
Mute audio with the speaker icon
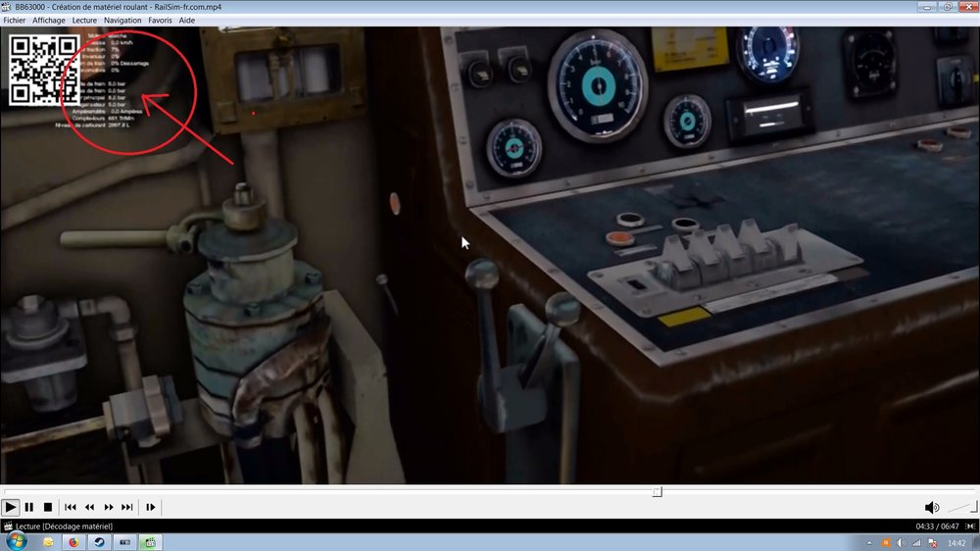pyautogui.click(x=931, y=507)
